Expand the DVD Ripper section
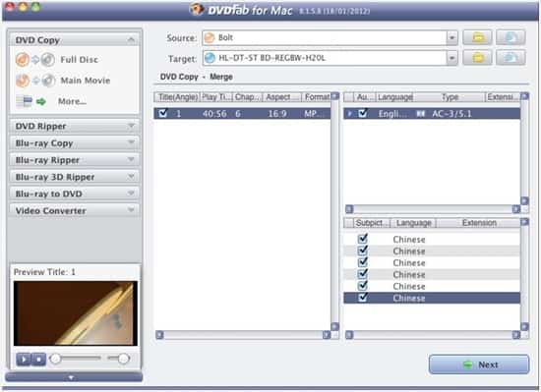This screenshot has width=541, height=392. click(131, 126)
